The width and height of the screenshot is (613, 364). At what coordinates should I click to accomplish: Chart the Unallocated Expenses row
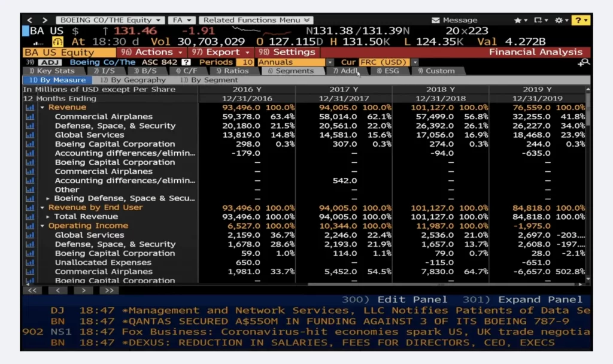pos(30,262)
